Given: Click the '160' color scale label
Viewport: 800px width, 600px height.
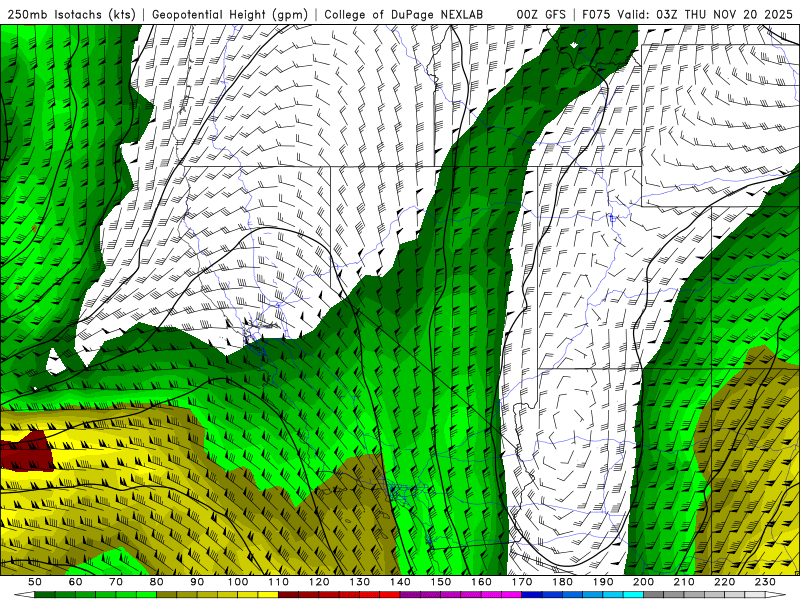Looking at the screenshot, I should point(481,582).
